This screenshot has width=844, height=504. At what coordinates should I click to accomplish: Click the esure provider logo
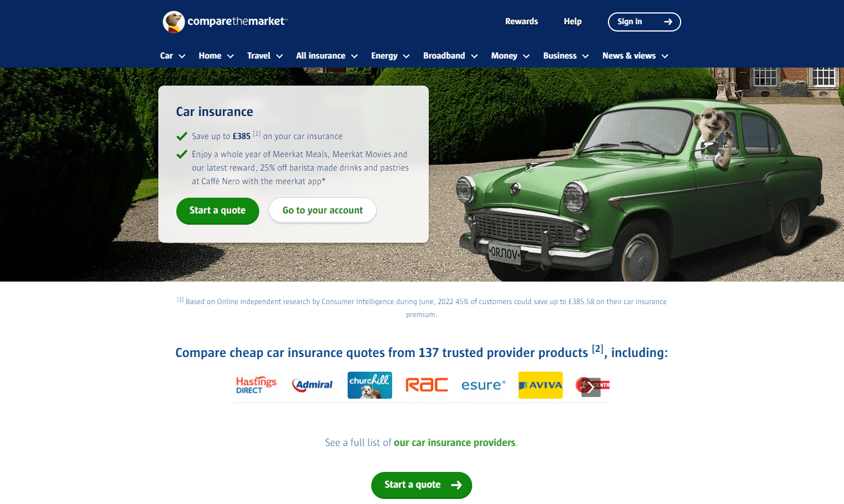click(483, 385)
